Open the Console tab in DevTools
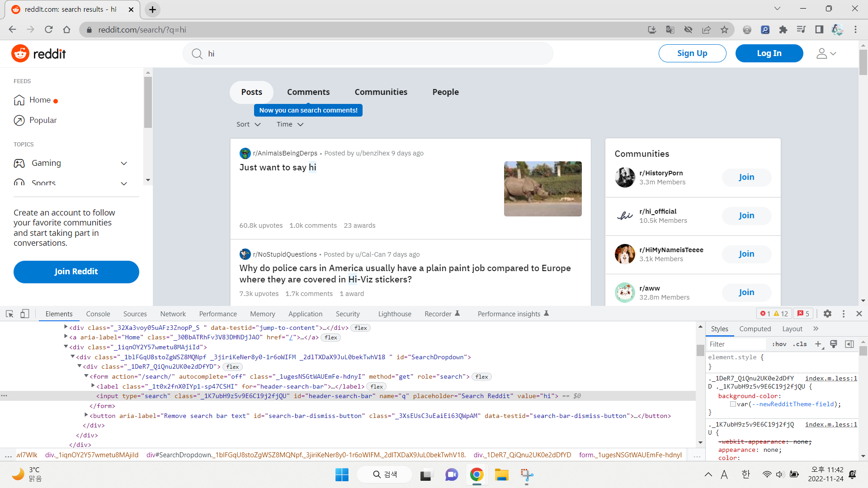The height and width of the screenshot is (488, 868). coord(98,314)
